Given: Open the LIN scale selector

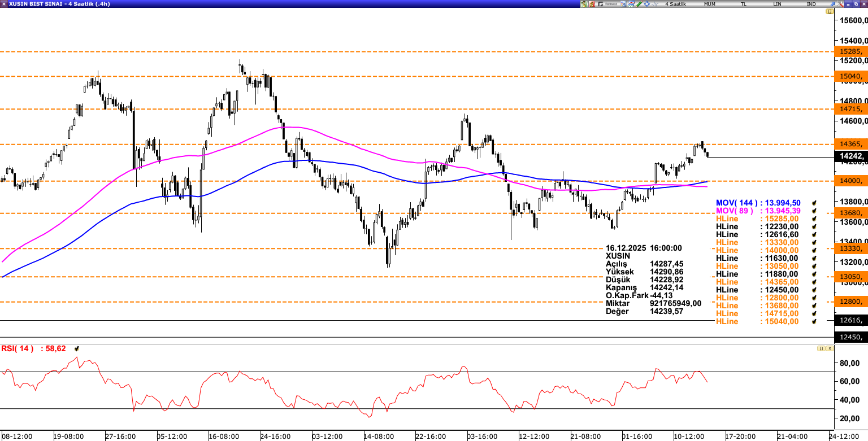Looking at the screenshot, I should click(777, 4).
